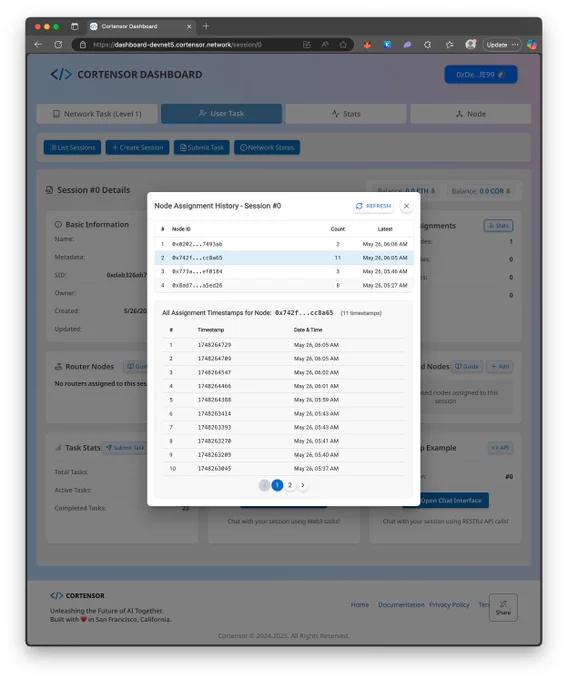Close the Cortensor Dashboard browser tab
Image resolution: width=568 pixels, height=680 pixels.
coord(189,26)
